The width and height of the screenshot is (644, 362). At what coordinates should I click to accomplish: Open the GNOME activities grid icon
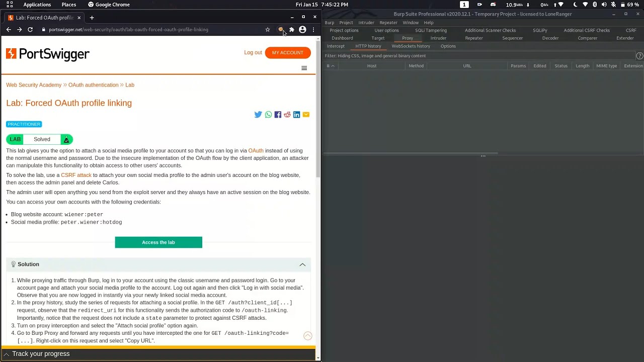10,5
